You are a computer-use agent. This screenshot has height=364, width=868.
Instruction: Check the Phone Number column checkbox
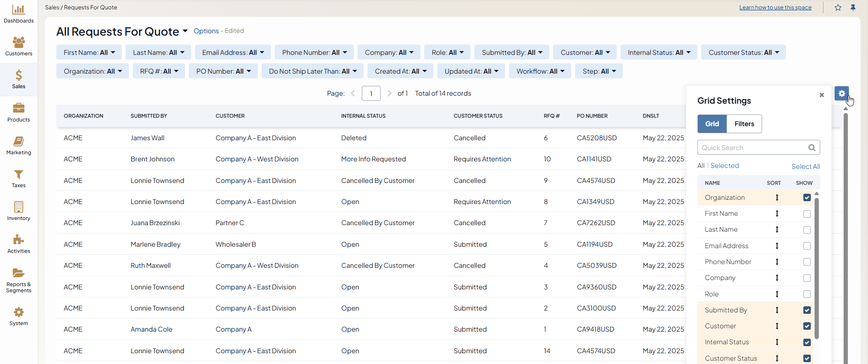(807, 262)
